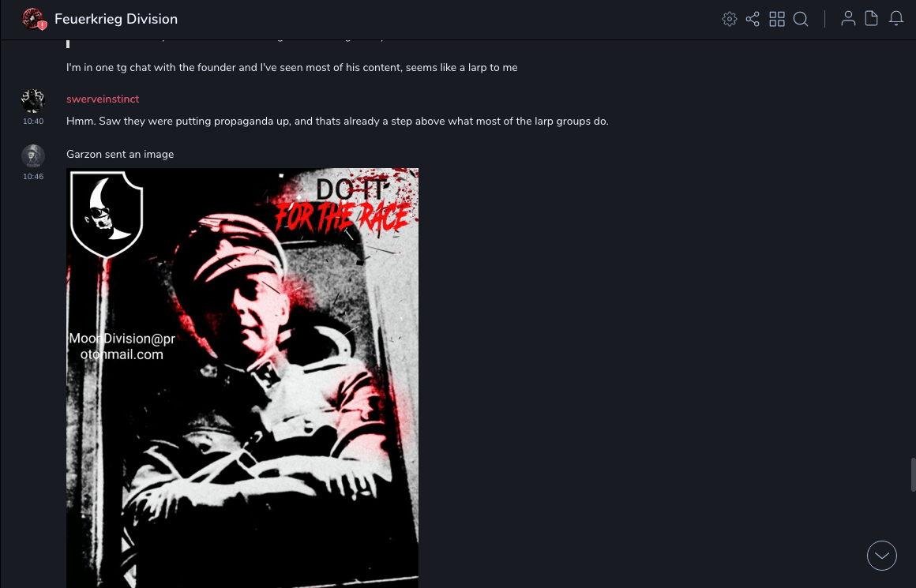This screenshot has width=916, height=588.
Task: Click the quoted reply bar at top of chat
Action: tap(68, 43)
